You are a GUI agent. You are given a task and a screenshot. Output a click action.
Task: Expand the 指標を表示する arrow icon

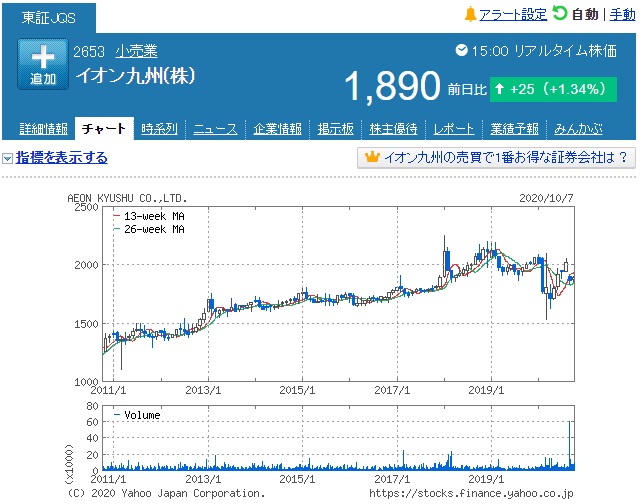[7, 158]
